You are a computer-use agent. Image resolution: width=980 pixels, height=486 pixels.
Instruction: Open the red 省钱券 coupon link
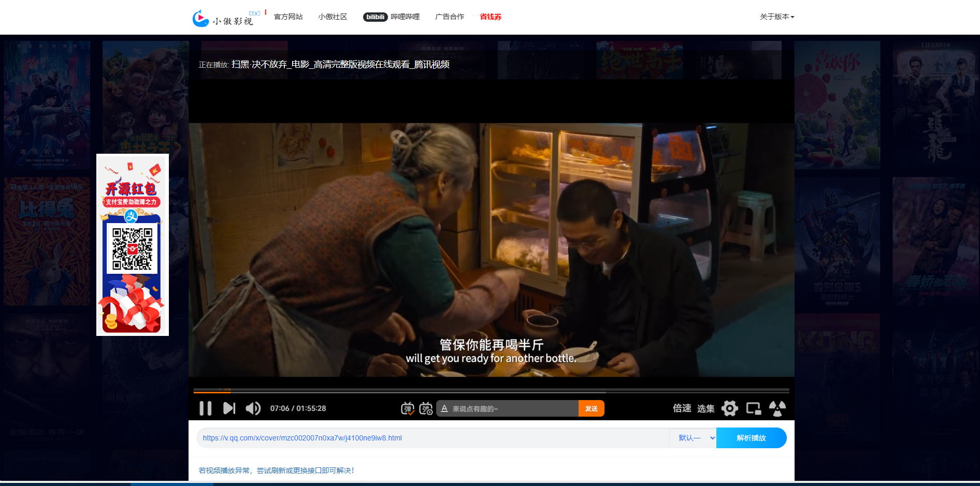coord(491,17)
